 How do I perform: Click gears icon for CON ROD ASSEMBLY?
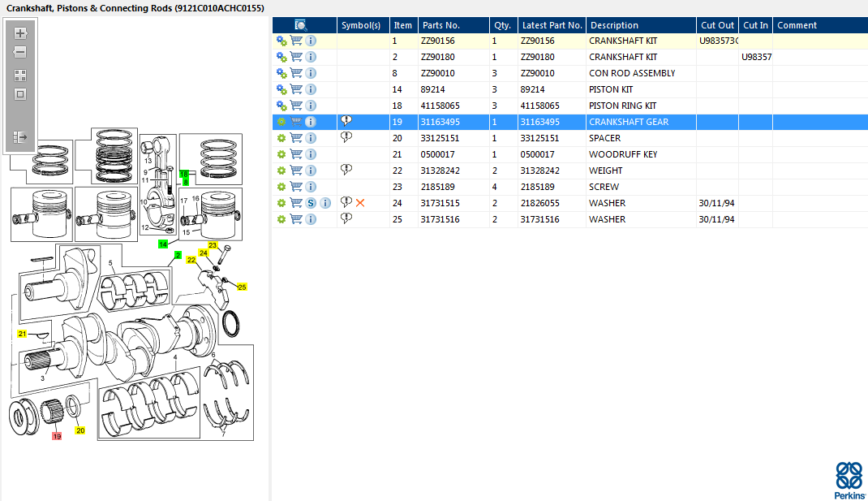(x=281, y=73)
